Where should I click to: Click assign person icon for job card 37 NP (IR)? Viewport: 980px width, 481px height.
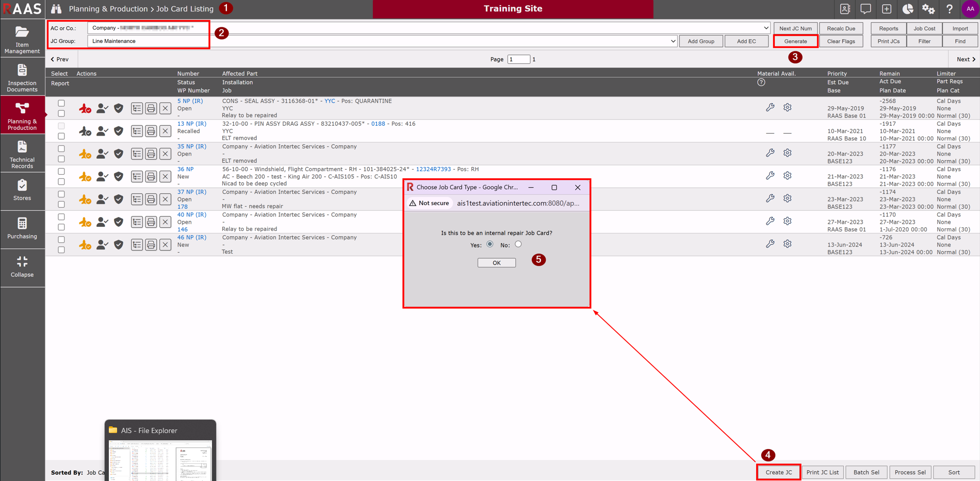pos(102,199)
